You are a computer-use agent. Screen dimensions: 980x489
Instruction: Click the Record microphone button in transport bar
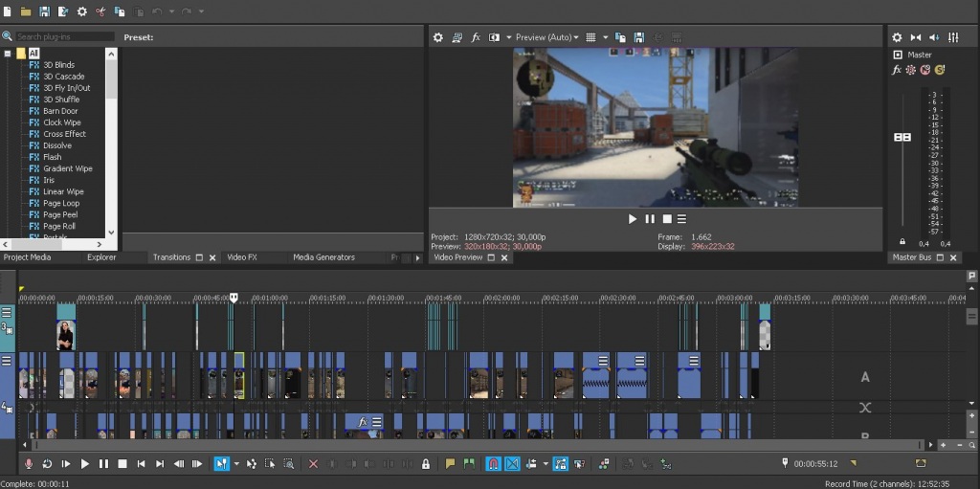28,464
